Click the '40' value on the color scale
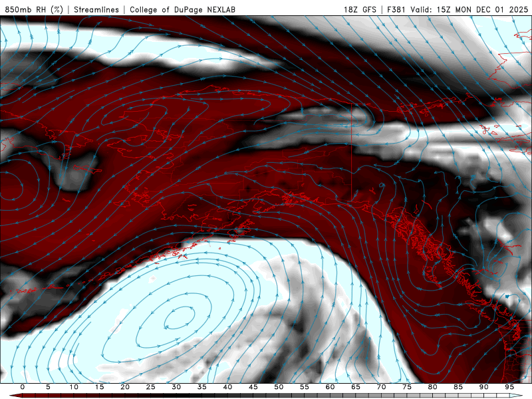 [x=227, y=387]
